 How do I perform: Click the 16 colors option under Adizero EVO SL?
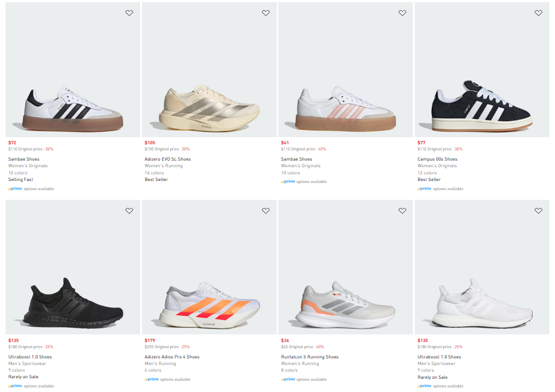point(154,172)
